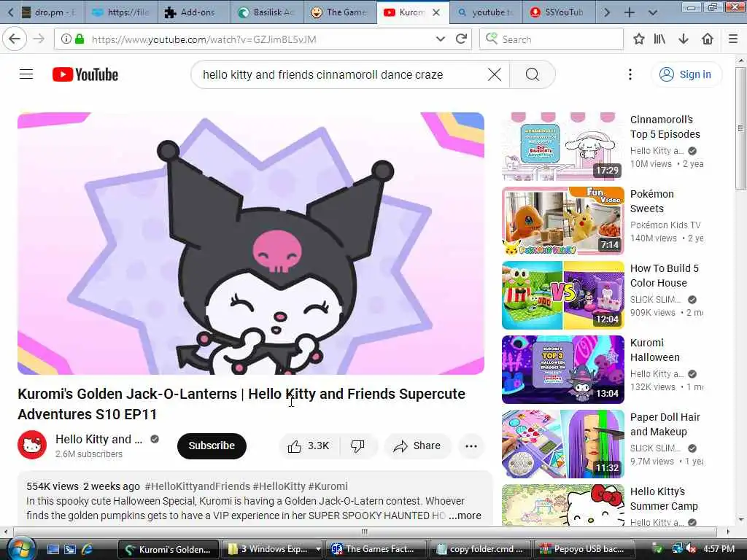Switch to the dro.pm tab
Screen dimensions: 747x560
tap(49, 12)
